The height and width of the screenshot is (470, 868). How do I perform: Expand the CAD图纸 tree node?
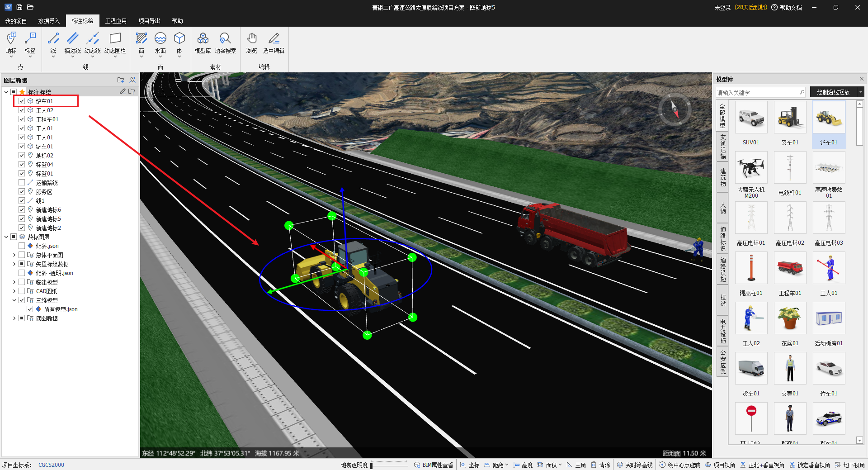pyautogui.click(x=14, y=291)
